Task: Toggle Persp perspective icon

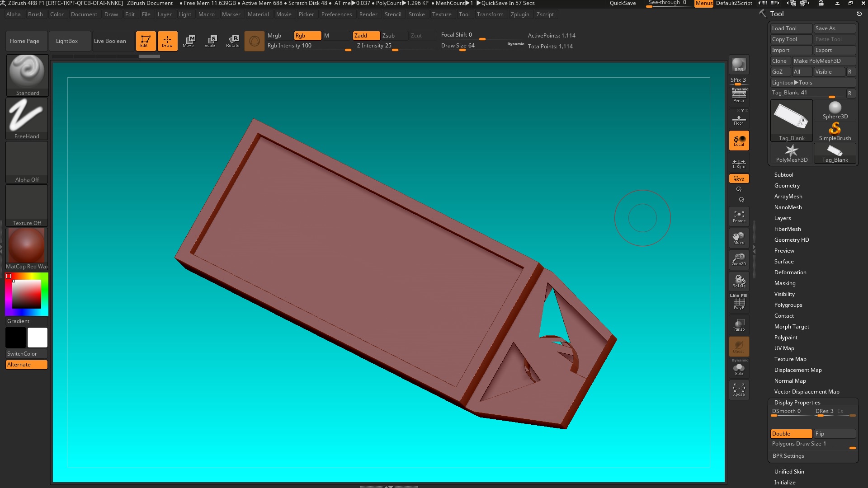Action: tap(739, 95)
